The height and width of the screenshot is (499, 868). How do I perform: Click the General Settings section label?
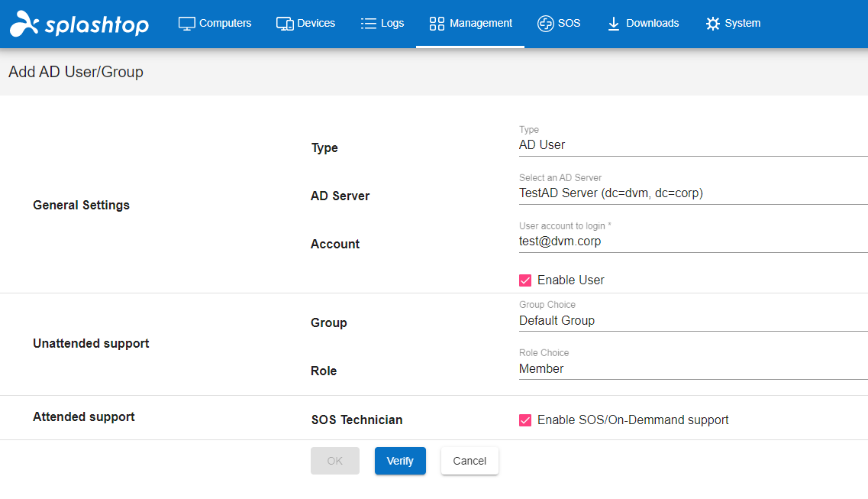pyautogui.click(x=82, y=205)
